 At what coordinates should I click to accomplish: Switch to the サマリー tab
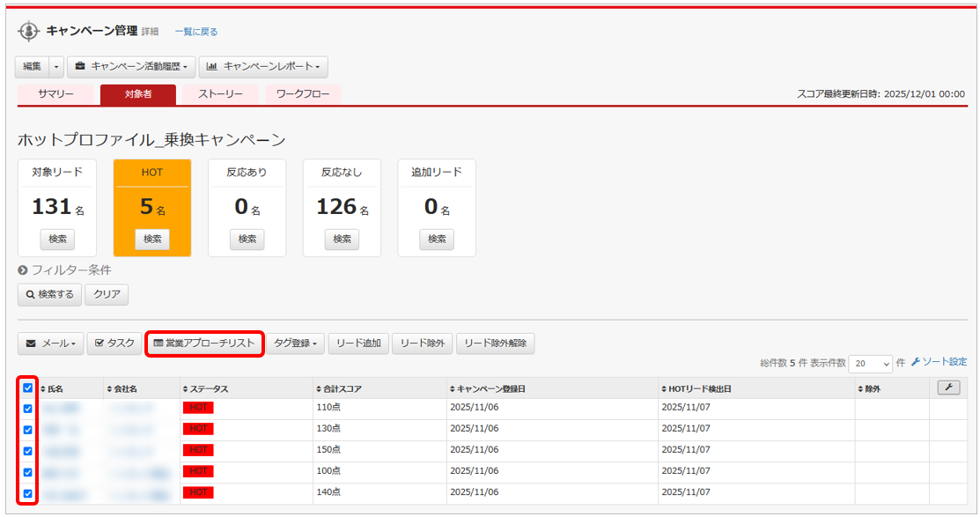pos(55,94)
